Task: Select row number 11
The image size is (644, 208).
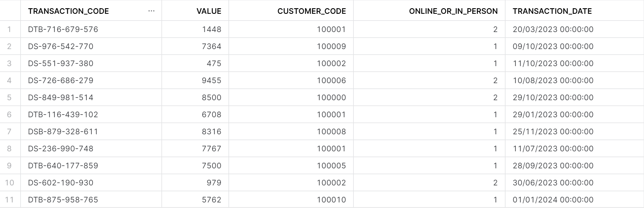Action: 9,200
